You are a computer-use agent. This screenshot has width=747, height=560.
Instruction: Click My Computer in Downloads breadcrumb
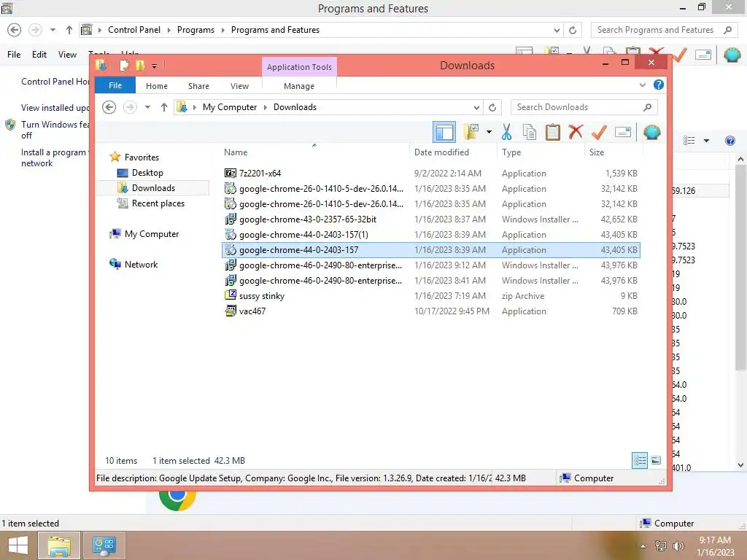(x=230, y=107)
